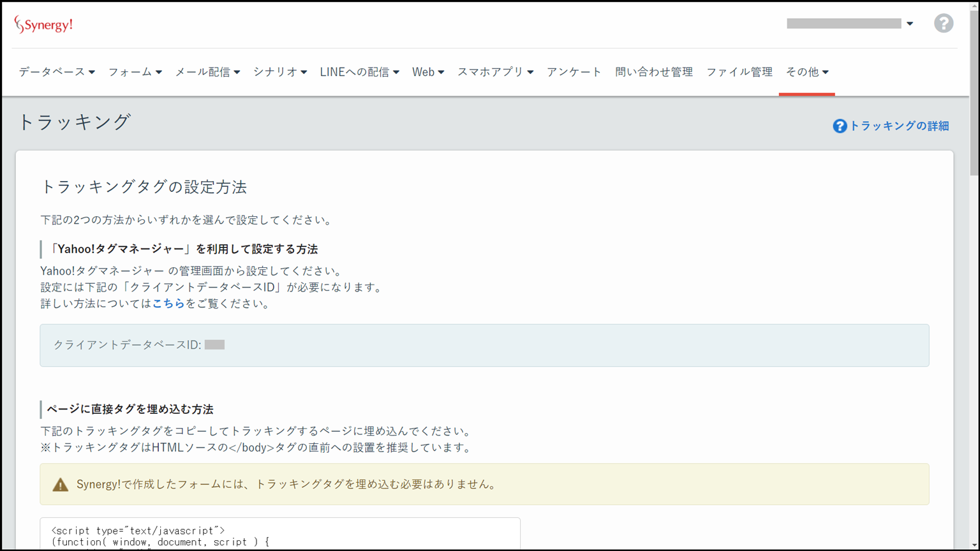Expand the その他 menu
The width and height of the screenshot is (980, 551).
pyautogui.click(x=806, y=72)
